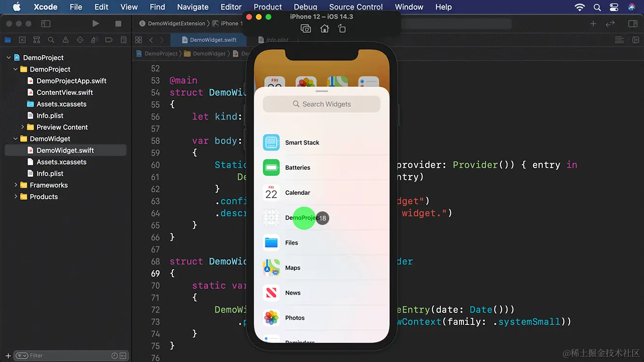
Task: Open the Library with plus button
Action: 593,24
